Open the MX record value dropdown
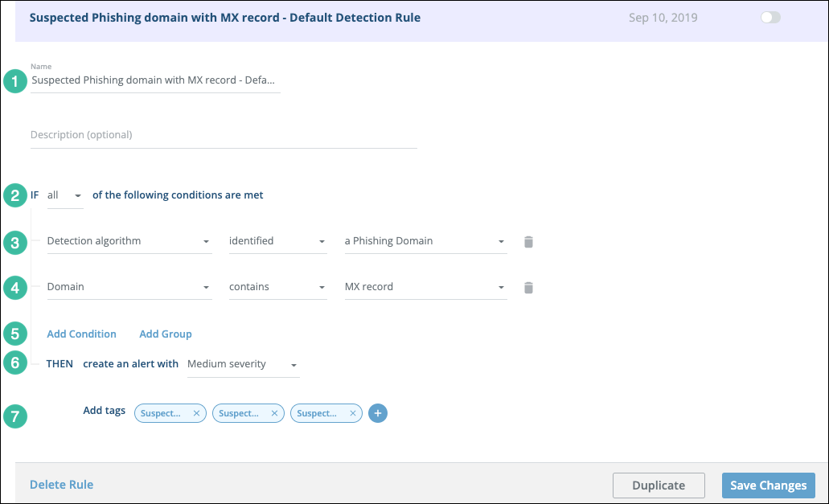 425,287
